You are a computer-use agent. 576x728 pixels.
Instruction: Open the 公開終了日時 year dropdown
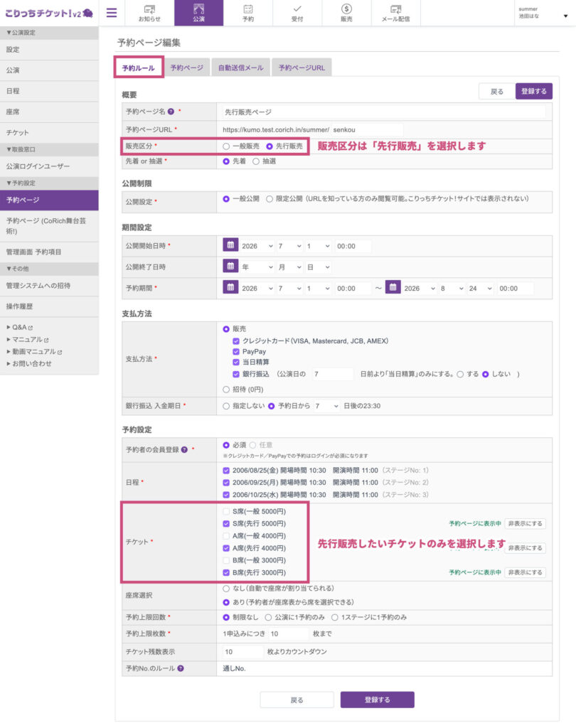[x=257, y=267]
